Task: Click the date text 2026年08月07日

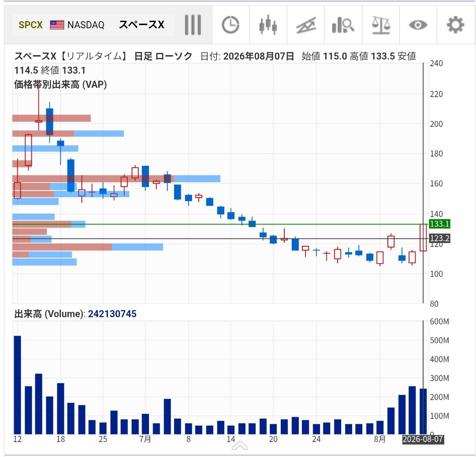Action: [x=259, y=56]
